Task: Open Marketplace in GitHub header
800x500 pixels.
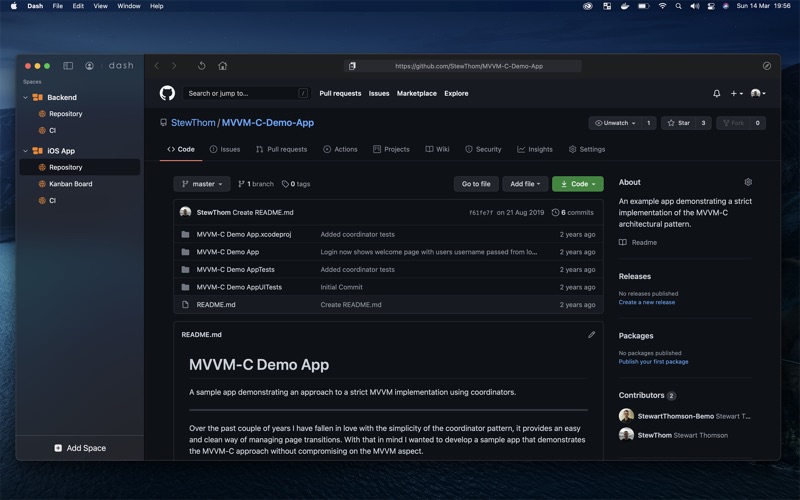Action: (416, 93)
